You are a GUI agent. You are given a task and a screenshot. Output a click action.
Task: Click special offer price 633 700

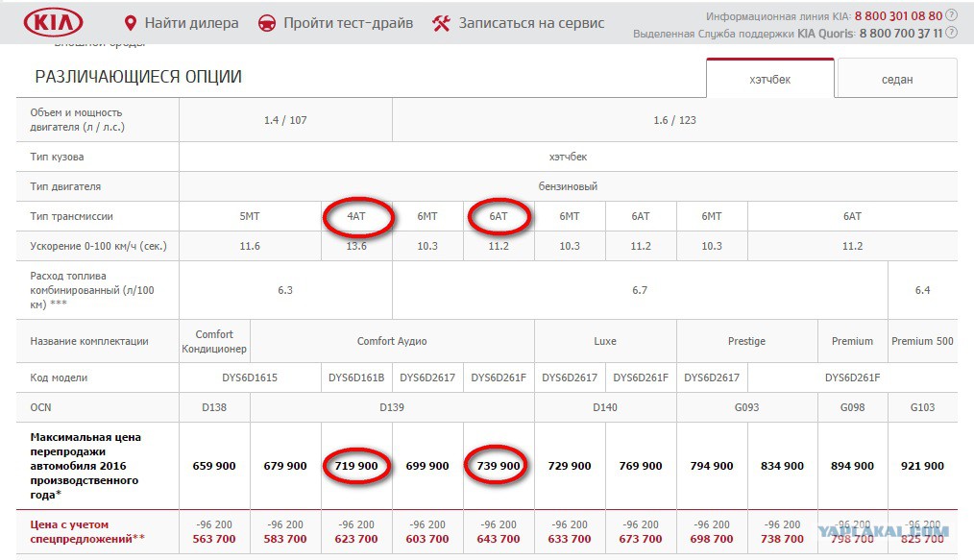570,539
